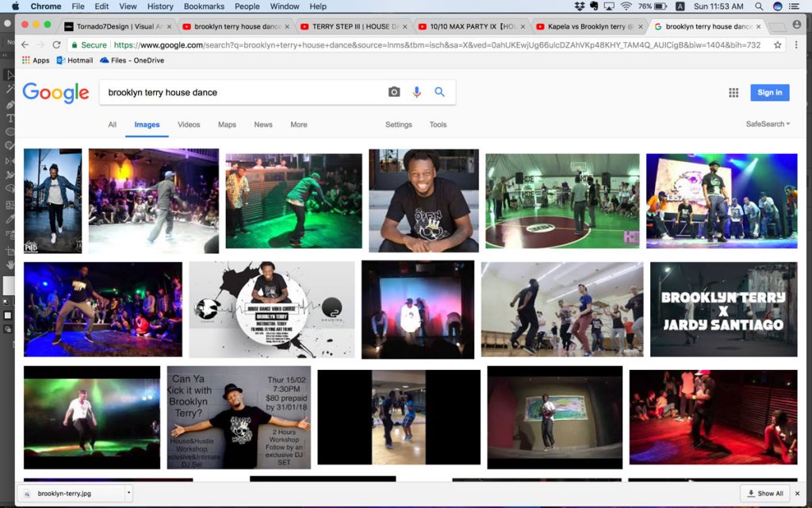Open macOS Spotlight search icon
Viewport: 812px width, 508px height.
tap(759, 6)
